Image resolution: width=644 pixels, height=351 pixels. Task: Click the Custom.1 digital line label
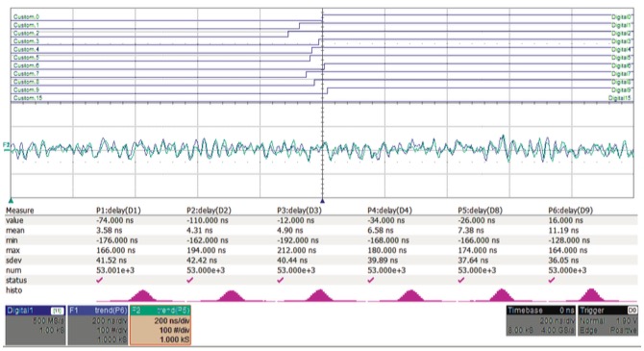coord(26,25)
